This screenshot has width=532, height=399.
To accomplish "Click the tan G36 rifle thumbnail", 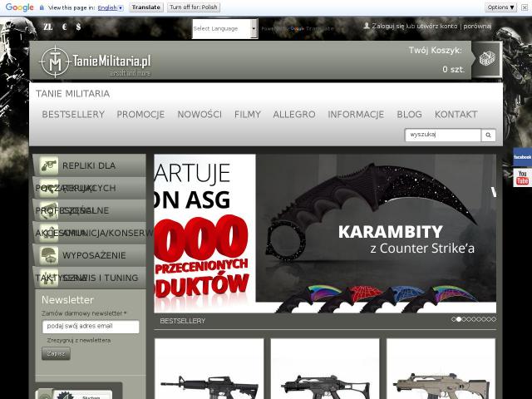I will (x=441, y=369).
